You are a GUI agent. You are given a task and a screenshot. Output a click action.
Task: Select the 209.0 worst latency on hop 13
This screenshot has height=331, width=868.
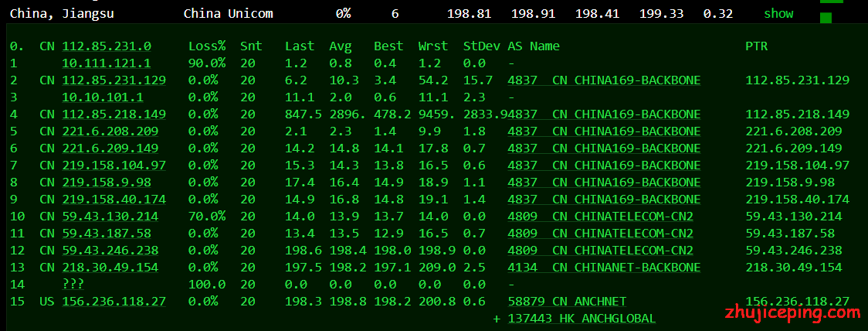point(437,268)
